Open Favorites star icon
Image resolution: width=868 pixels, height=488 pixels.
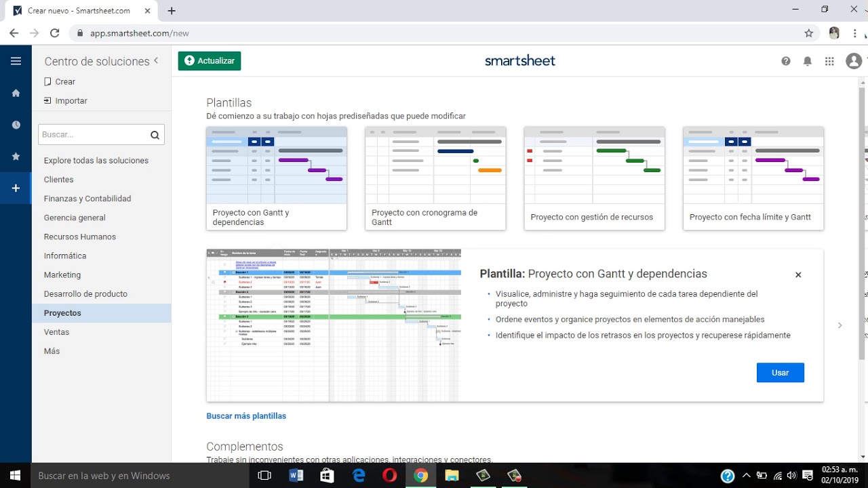tap(16, 157)
